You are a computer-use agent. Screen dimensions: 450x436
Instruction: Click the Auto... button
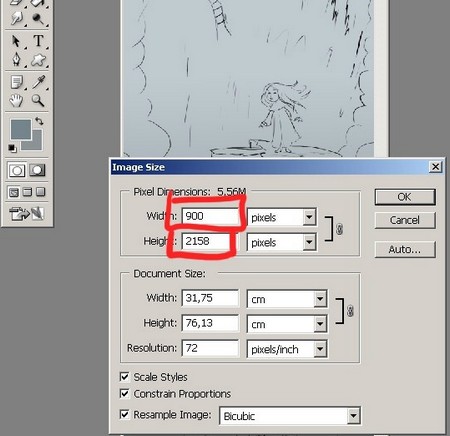(405, 249)
